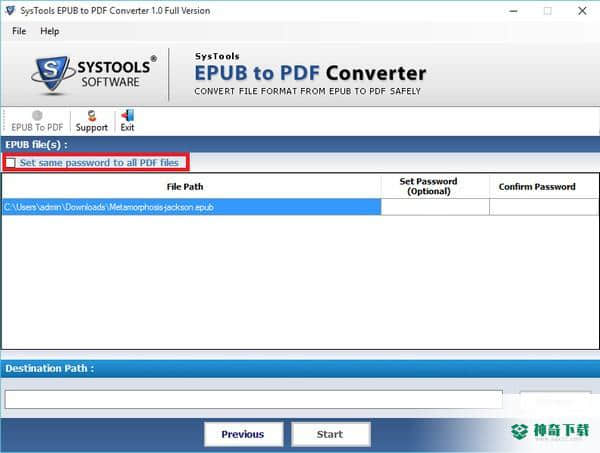Open the Help menu
This screenshot has height=453, width=600.
50,31
